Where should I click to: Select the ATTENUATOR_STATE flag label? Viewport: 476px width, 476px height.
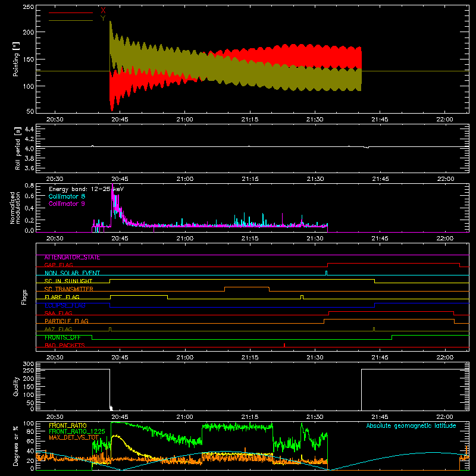pyautogui.click(x=72, y=258)
